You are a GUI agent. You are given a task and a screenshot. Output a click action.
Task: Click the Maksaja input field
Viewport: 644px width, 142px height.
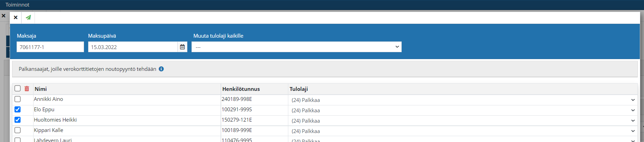(x=50, y=47)
